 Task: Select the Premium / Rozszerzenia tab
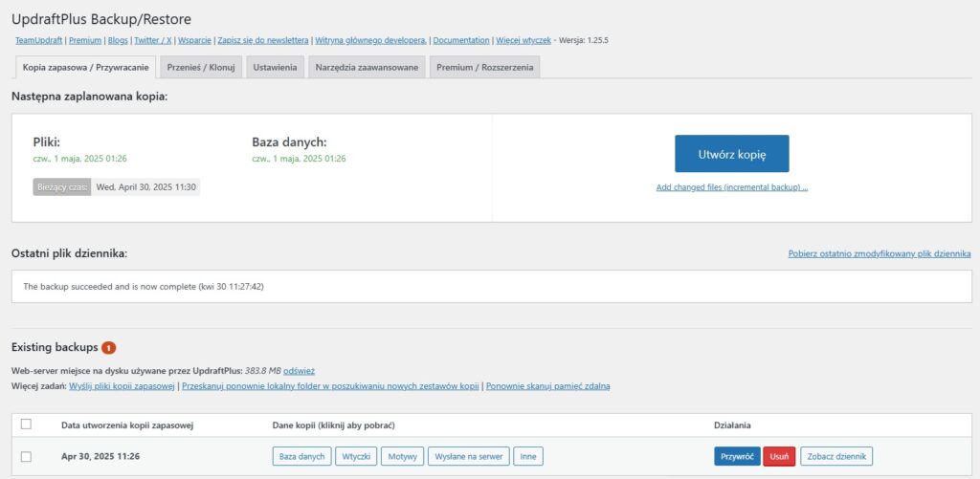coord(485,68)
